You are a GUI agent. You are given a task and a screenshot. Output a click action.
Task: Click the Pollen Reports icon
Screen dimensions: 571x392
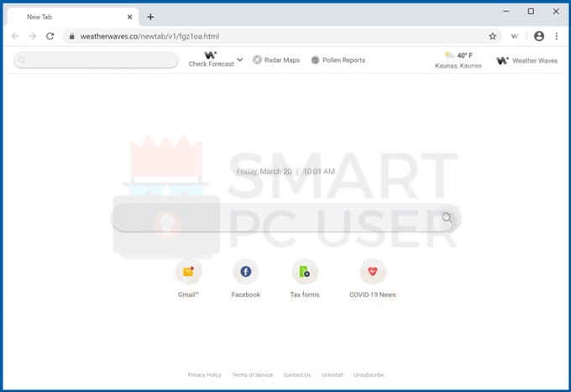pos(315,60)
